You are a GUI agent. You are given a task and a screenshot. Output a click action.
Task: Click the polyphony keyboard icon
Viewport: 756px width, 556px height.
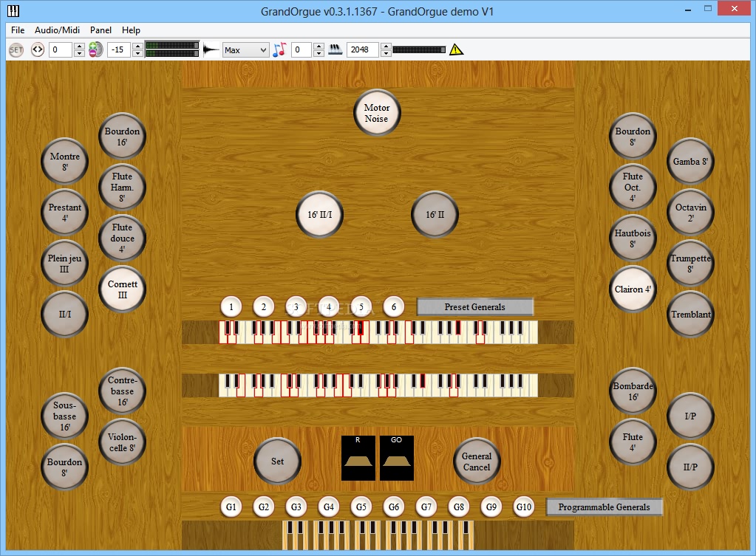point(335,49)
